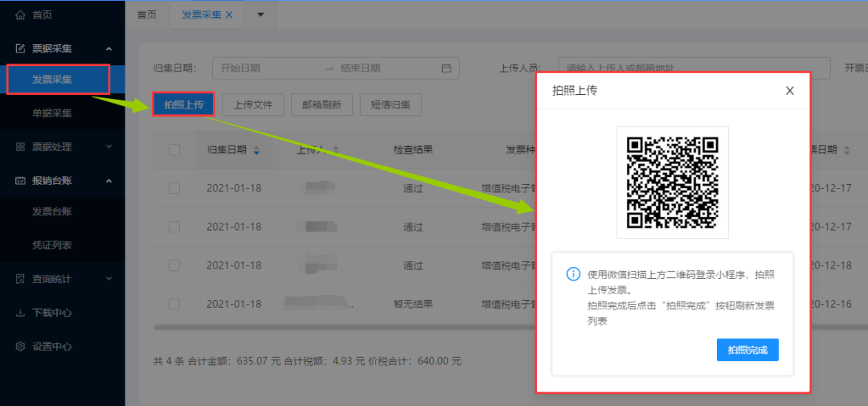Click the horizontal scrollbar below the table

(343, 327)
